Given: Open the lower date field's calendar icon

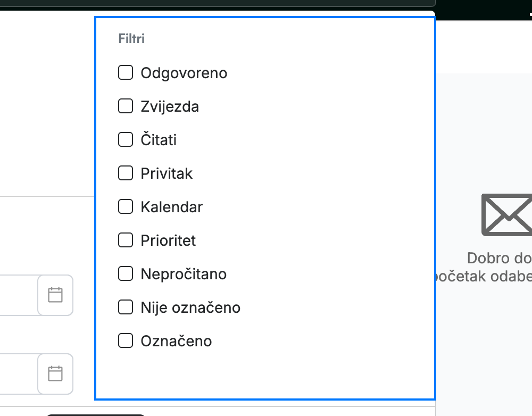Looking at the screenshot, I should point(55,373).
